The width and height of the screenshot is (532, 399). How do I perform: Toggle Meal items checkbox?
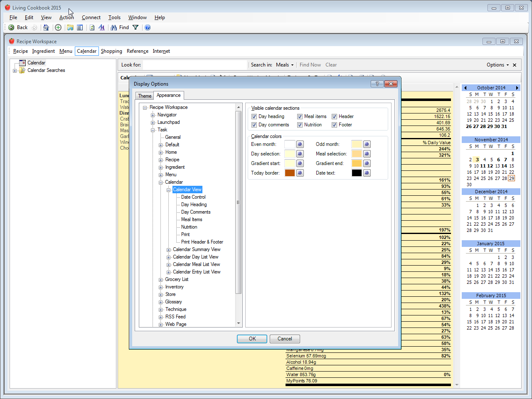tap(300, 116)
